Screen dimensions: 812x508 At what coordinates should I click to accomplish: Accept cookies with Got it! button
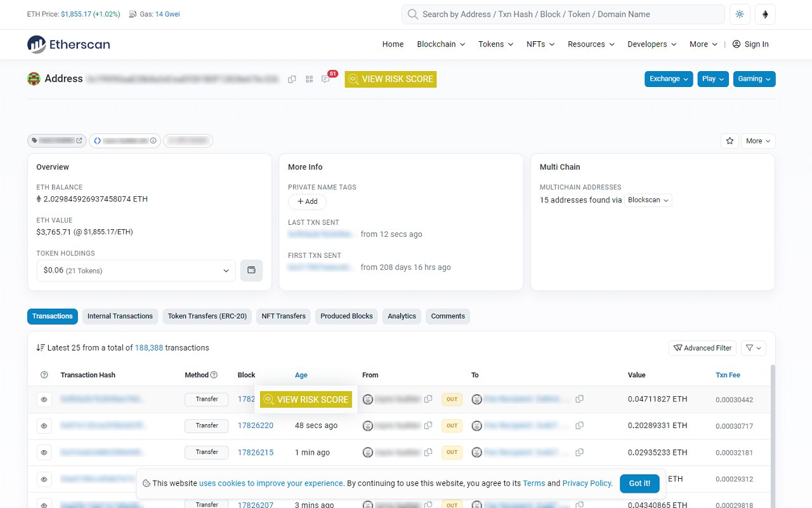tap(639, 483)
